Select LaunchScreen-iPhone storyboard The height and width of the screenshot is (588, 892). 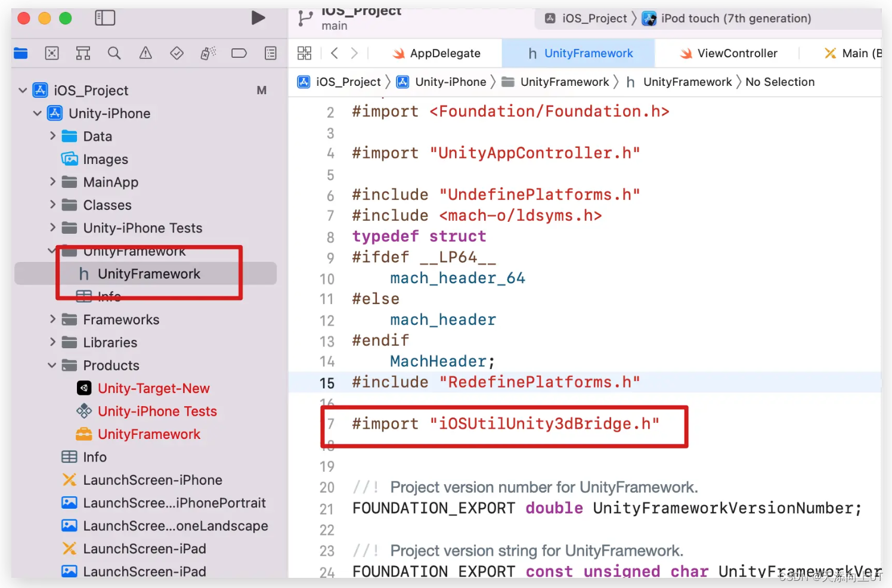tap(142, 479)
